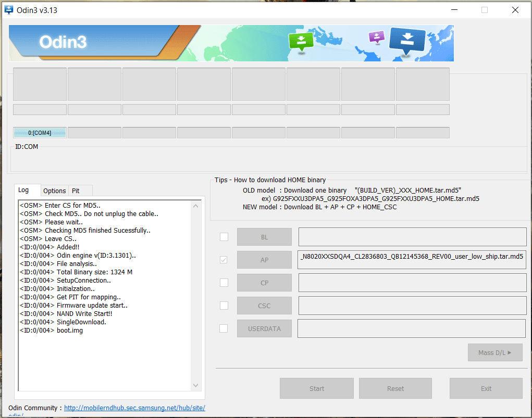Click log line 'SetupConnection..'

click(x=65, y=281)
